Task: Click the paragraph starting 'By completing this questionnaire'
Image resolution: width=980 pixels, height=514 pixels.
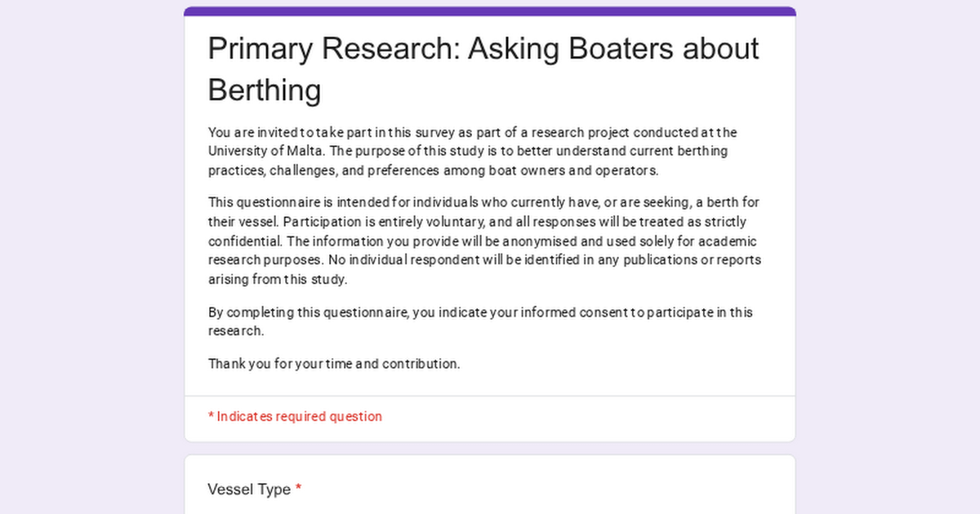Action: coord(480,321)
